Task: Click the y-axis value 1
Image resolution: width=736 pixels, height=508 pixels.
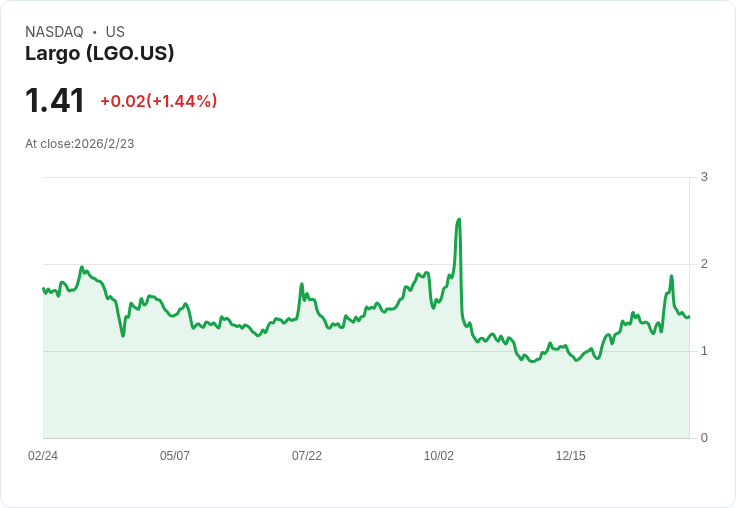Action: [x=704, y=351]
